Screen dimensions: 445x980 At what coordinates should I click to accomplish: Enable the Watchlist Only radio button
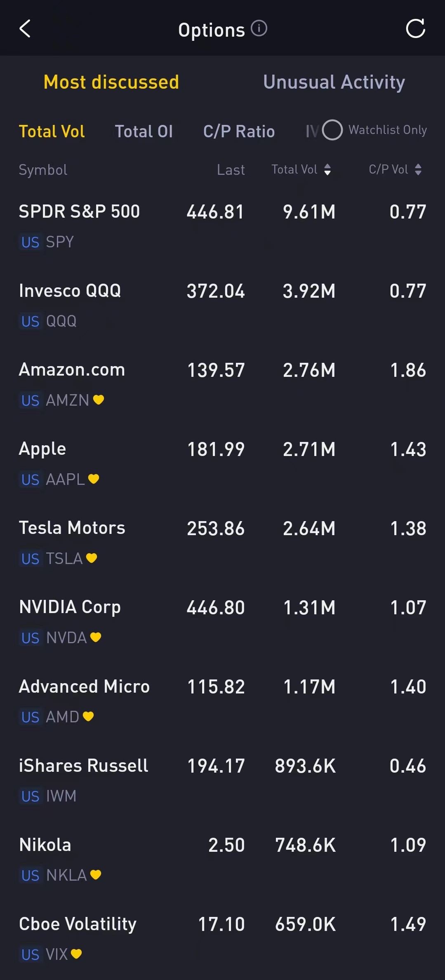[x=332, y=130]
